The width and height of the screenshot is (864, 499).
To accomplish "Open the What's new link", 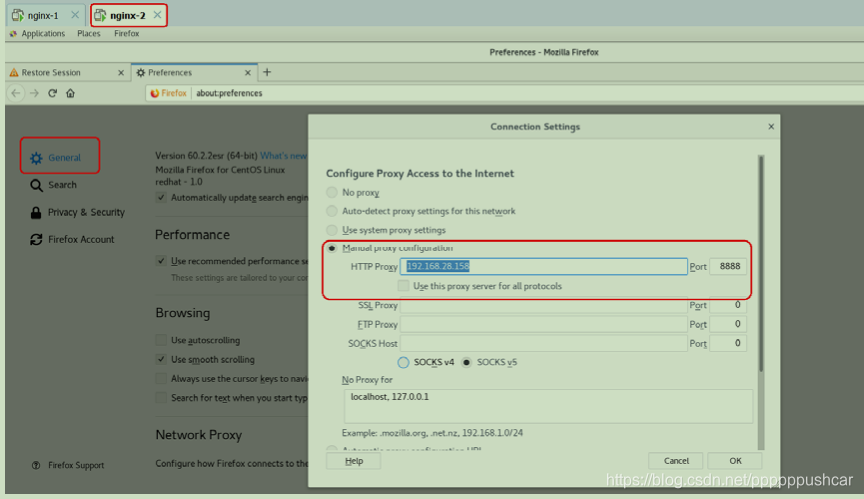I will (x=283, y=156).
